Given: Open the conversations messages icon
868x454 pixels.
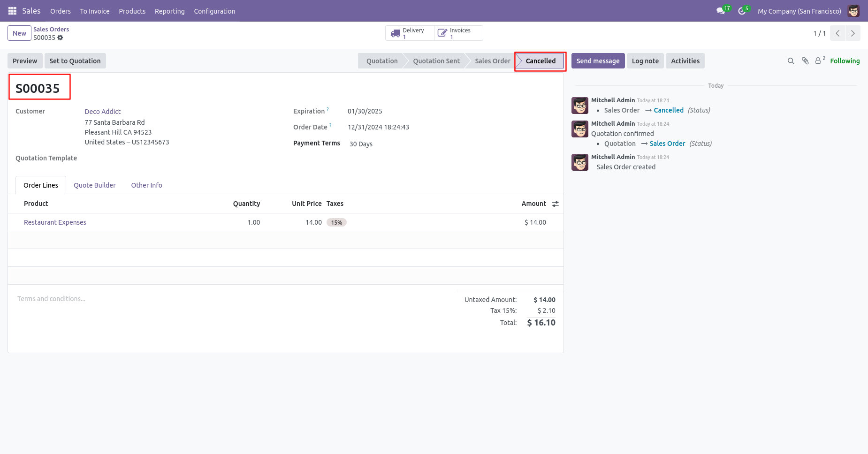Looking at the screenshot, I should pos(721,11).
